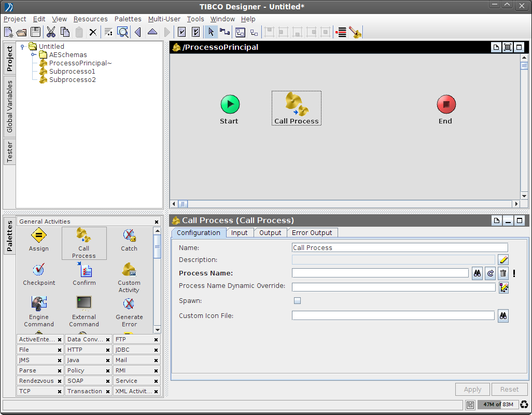Expand the AESchemas folder node
This screenshot has width=532, height=415.
[34, 54]
